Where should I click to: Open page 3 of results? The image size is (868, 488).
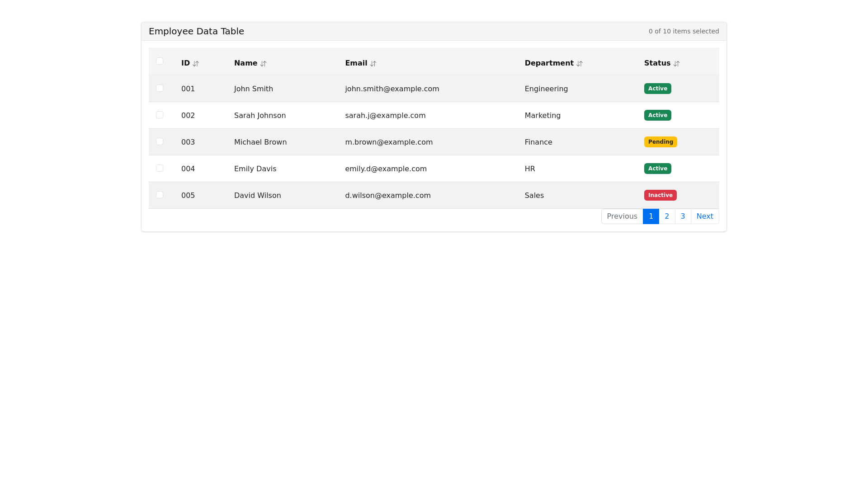[683, 216]
